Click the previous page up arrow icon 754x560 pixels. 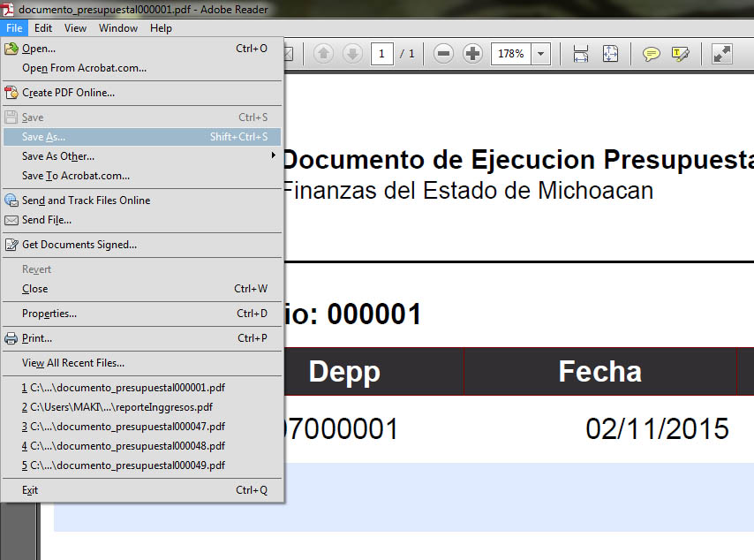(324, 53)
